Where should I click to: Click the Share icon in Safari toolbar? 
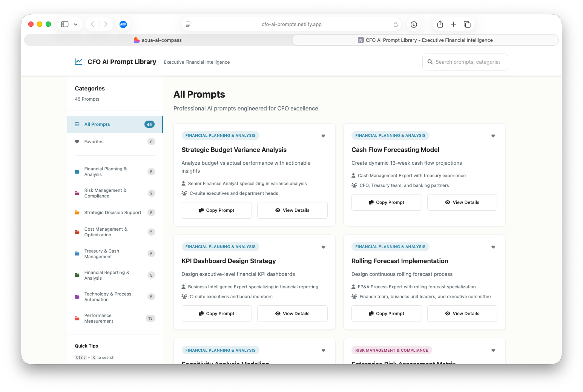tap(440, 24)
